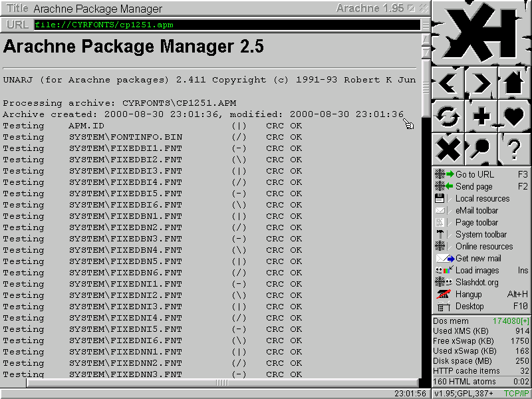Show the System toolbar
Image resolution: width=532 pixels, height=399 pixels.
(x=481, y=235)
